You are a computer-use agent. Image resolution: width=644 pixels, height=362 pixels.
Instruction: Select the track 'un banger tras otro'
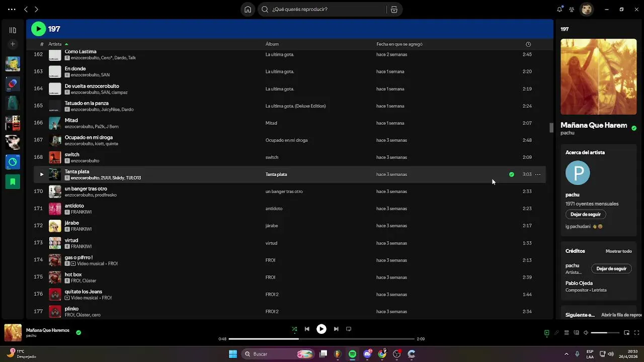[x=86, y=189]
